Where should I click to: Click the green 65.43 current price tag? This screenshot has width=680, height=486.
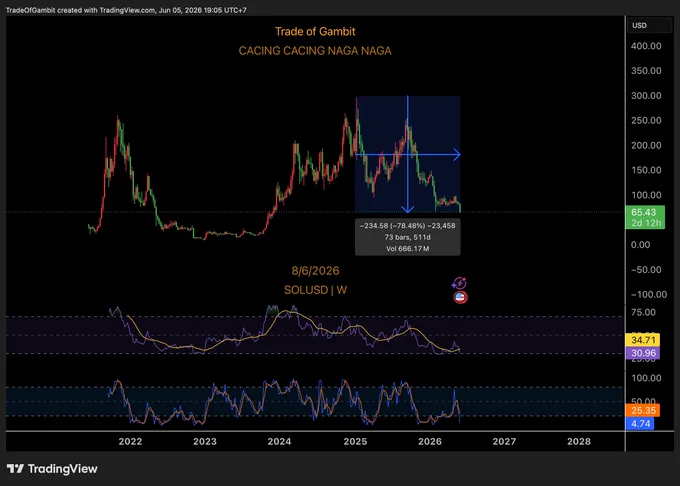click(645, 212)
